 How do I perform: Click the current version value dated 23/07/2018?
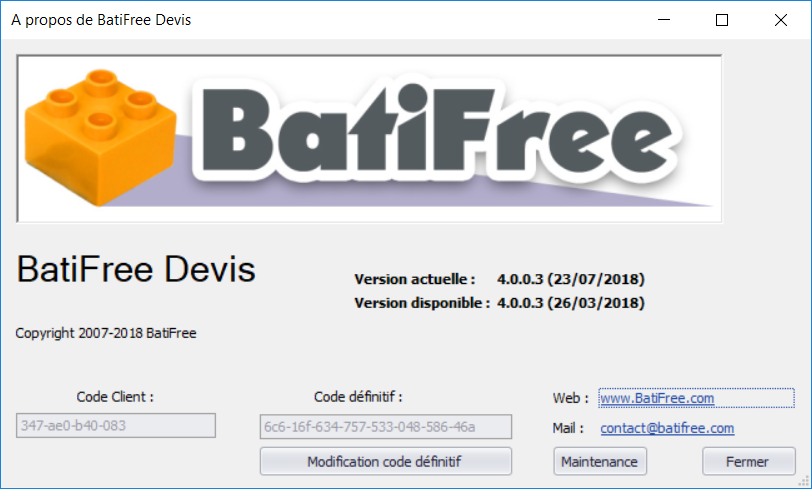(x=570, y=278)
